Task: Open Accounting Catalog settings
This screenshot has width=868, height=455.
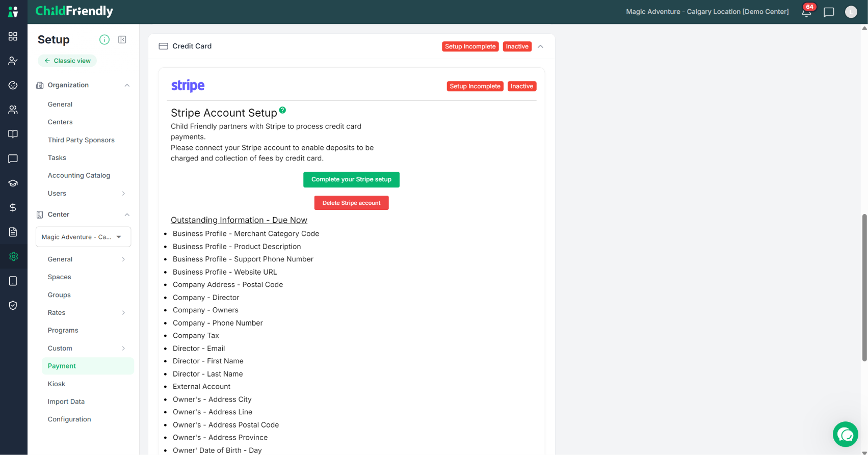Action: [x=79, y=175]
